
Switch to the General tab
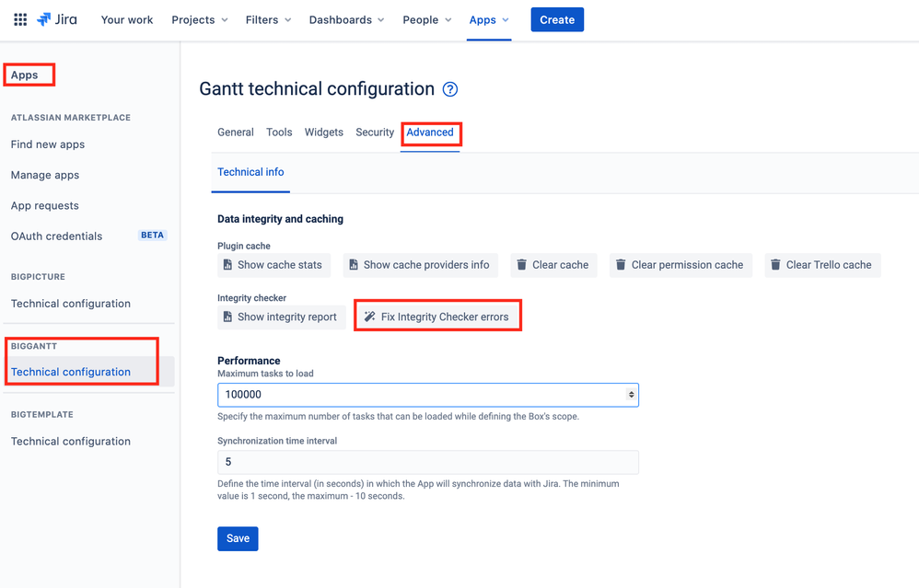pos(236,133)
